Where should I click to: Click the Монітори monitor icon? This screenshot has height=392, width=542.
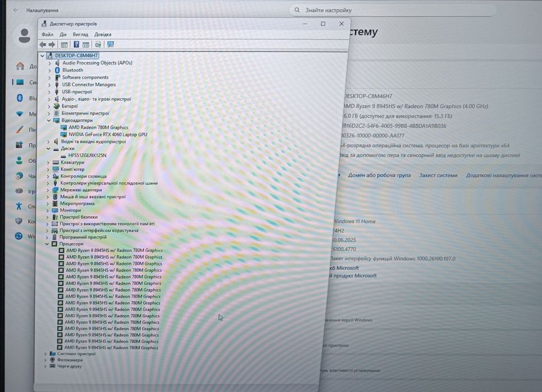(55, 210)
